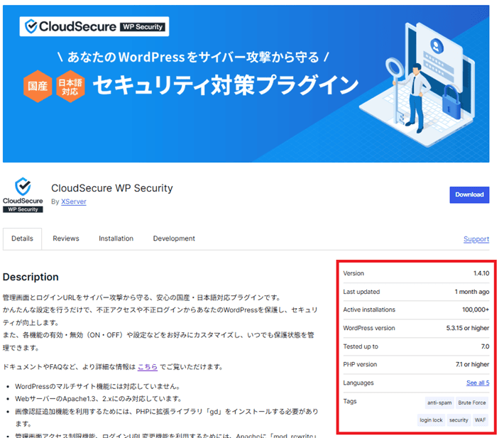The image size is (504, 438).
Task: Click the plugin banner image
Action: point(246,84)
